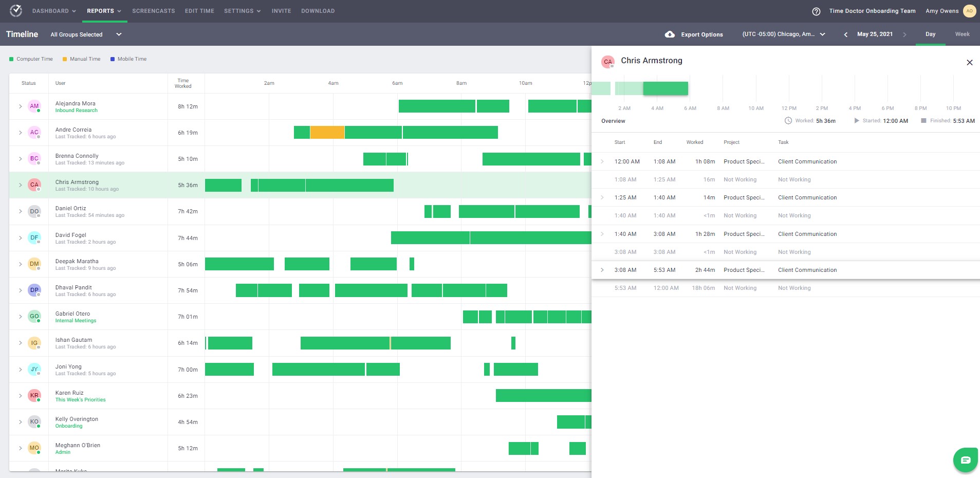
Task: Click the Amy Owens profile avatar
Action: click(x=969, y=11)
